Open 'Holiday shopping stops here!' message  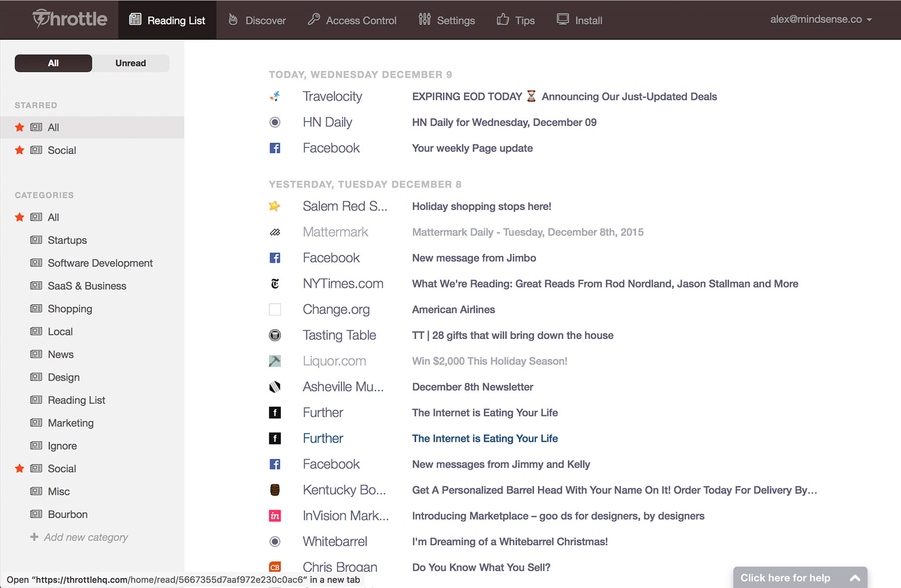pyautogui.click(x=481, y=206)
